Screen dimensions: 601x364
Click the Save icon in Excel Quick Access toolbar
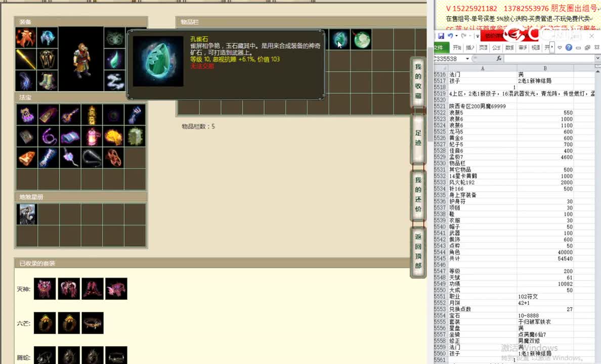[442, 35]
